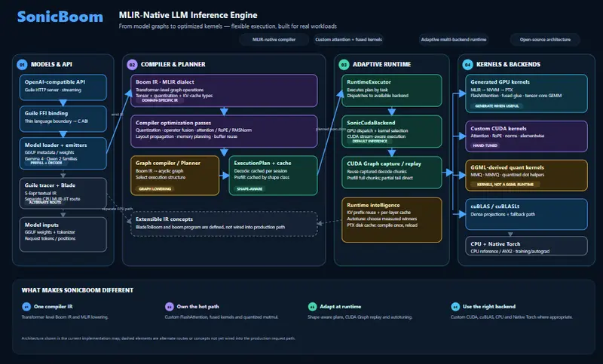This screenshot has width=603, height=364.
Task: Click the HAND-TUNED tag
Action: [x=485, y=145]
